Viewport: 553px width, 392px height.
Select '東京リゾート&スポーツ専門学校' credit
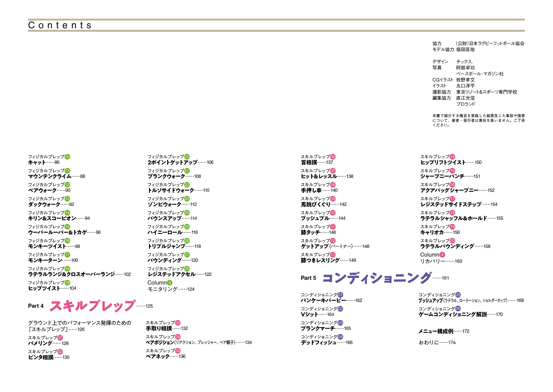tap(486, 92)
